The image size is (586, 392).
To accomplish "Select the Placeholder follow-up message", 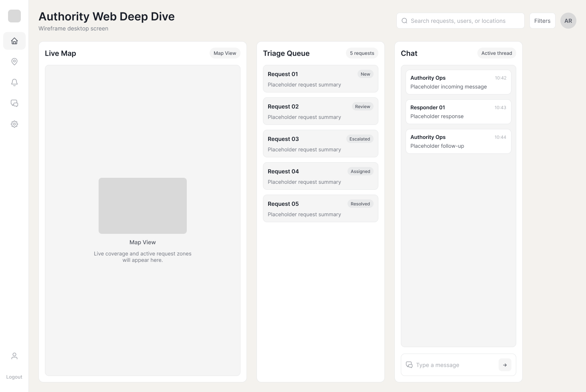I will 459,141.
